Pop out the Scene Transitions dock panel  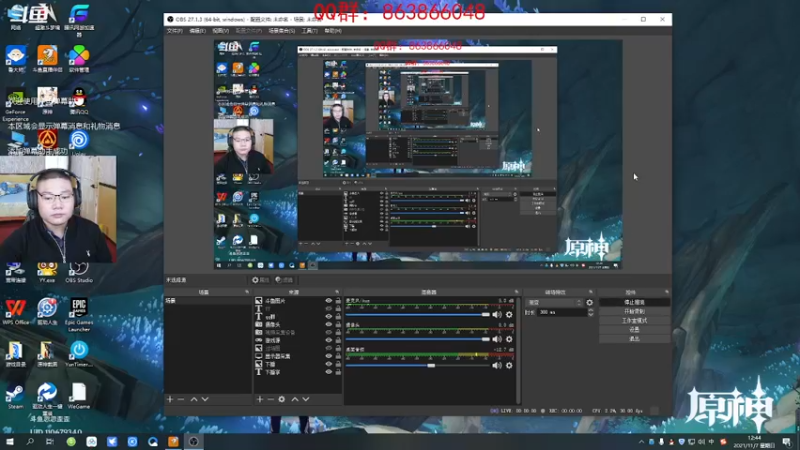(x=591, y=292)
